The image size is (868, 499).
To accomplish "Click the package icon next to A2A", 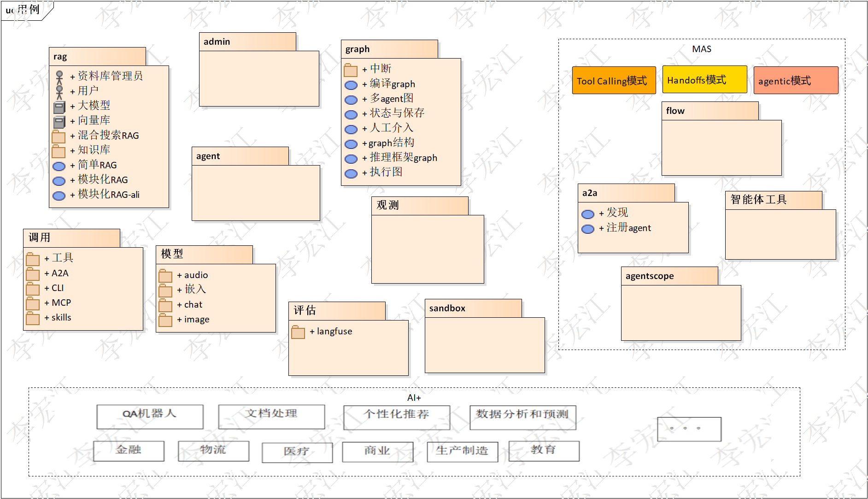I will pyautogui.click(x=33, y=274).
